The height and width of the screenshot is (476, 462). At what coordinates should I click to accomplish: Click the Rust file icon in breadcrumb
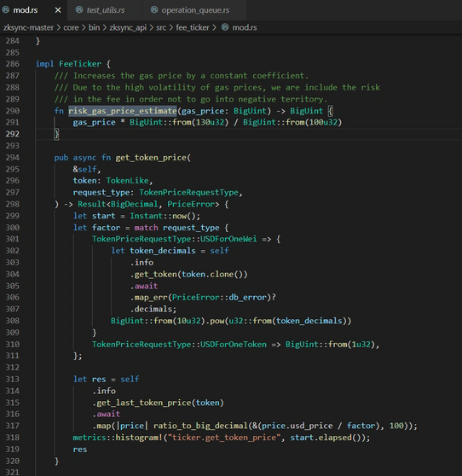(x=225, y=27)
